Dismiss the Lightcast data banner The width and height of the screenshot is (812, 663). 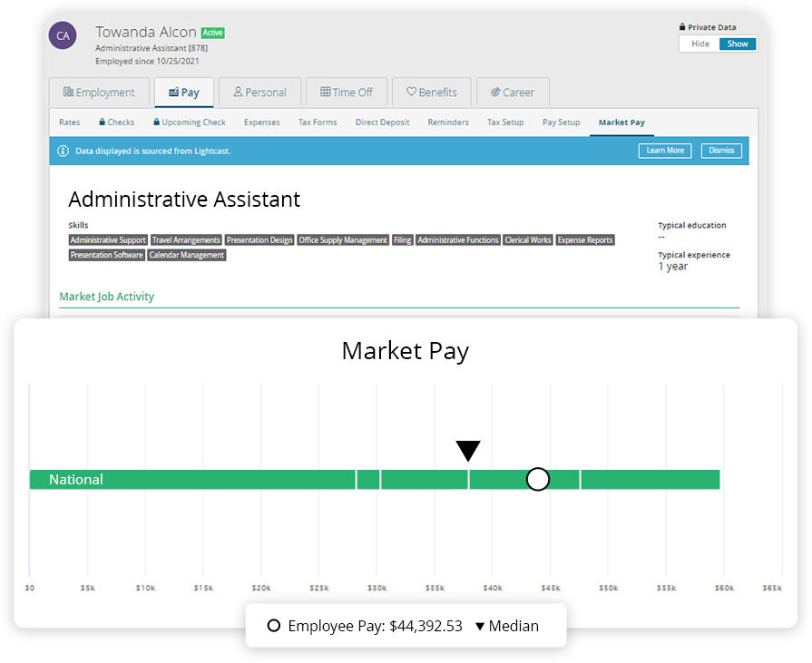[x=721, y=151]
